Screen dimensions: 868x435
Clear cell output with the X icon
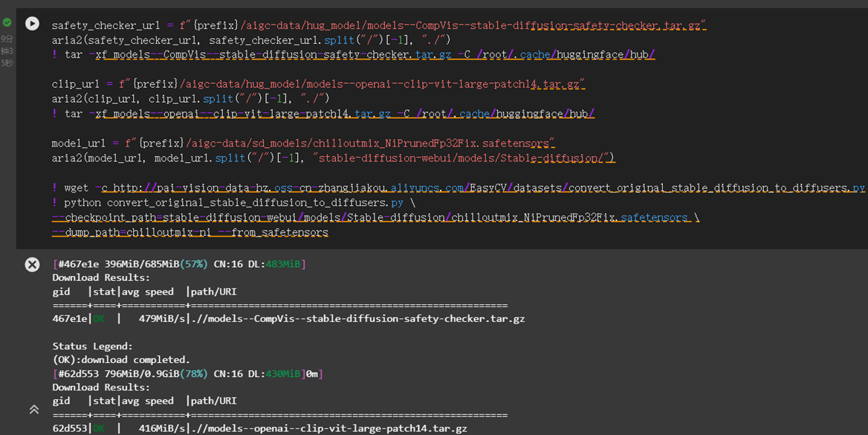point(32,264)
